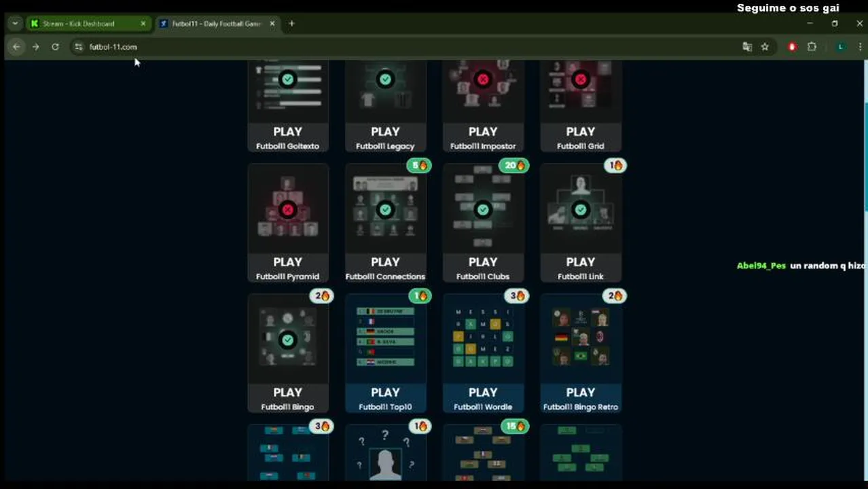Open site information icon beside the URL
This screenshot has width=868, height=489.
click(x=79, y=47)
